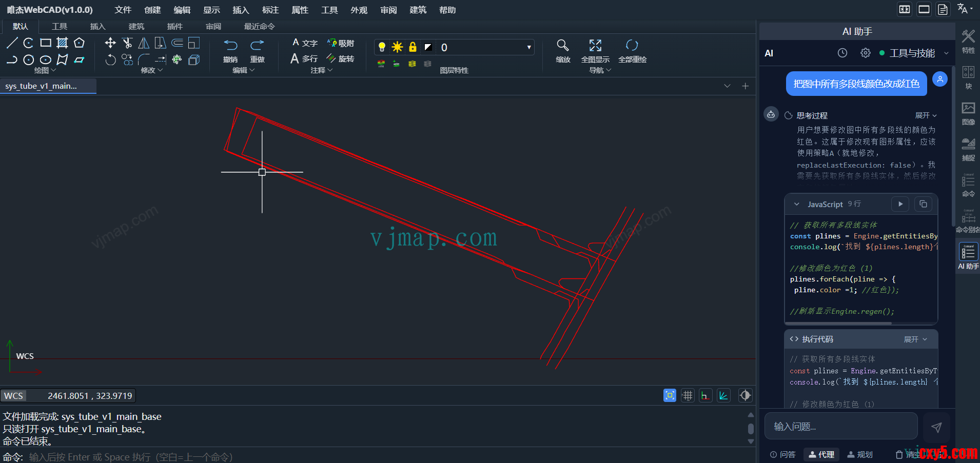This screenshot has width=980, height=463.
Task: Run the JavaScript code block
Action: [900, 204]
